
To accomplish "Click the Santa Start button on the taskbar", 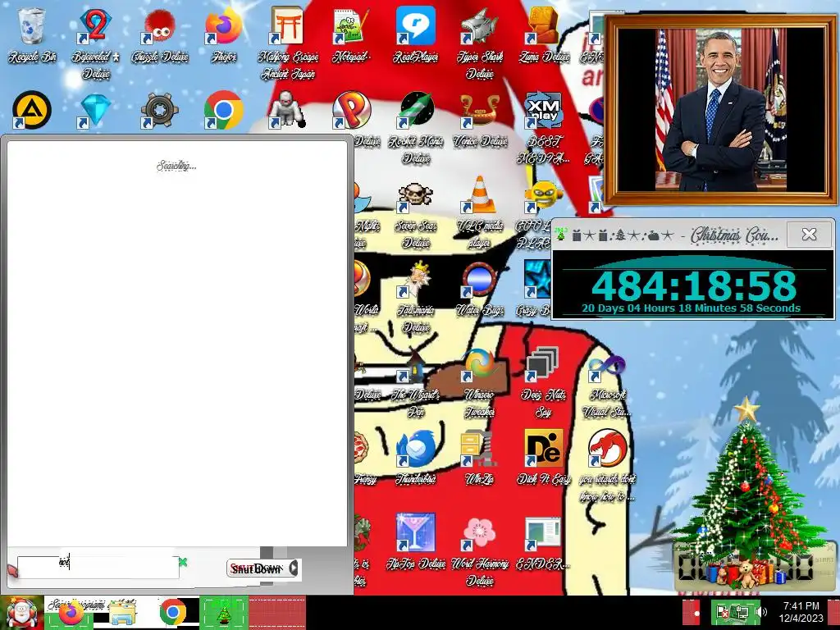I will pyautogui.click(x=22, y=613).
